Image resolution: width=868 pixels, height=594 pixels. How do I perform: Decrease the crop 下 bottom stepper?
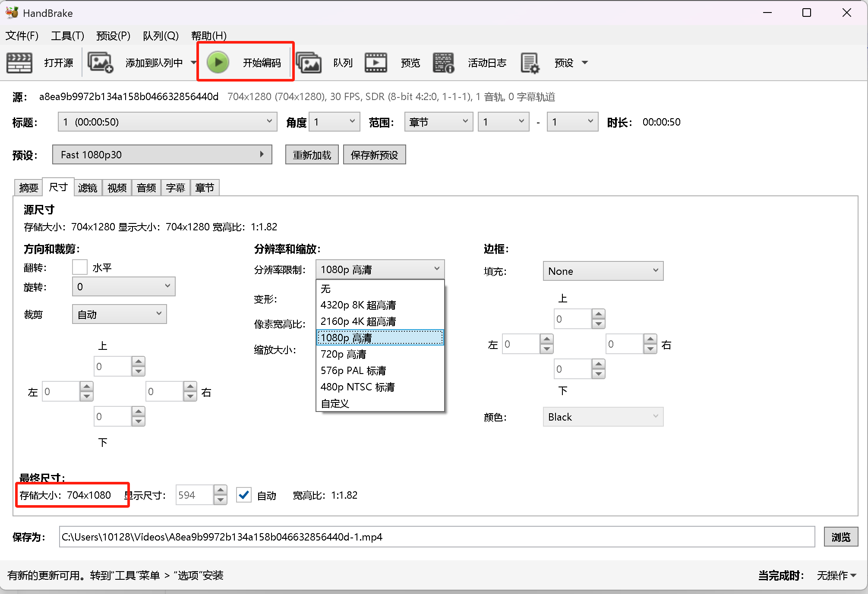click(x=139, y=421)
